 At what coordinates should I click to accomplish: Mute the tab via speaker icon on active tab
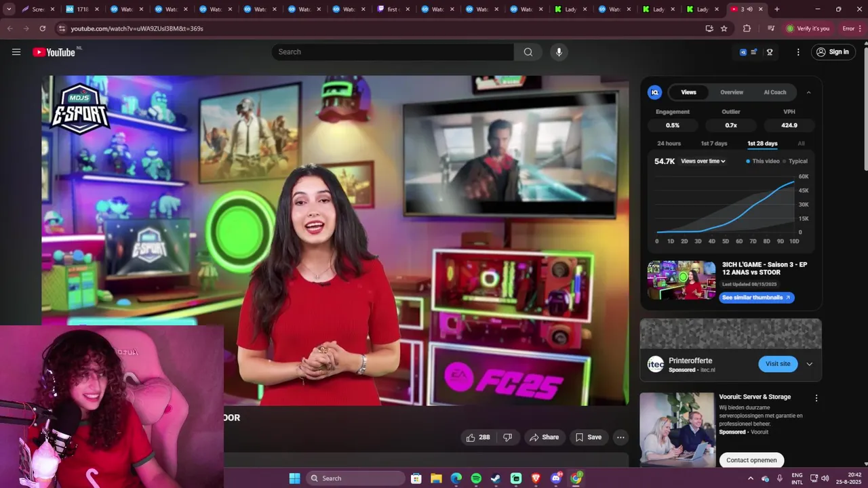[x=750, y=9]
